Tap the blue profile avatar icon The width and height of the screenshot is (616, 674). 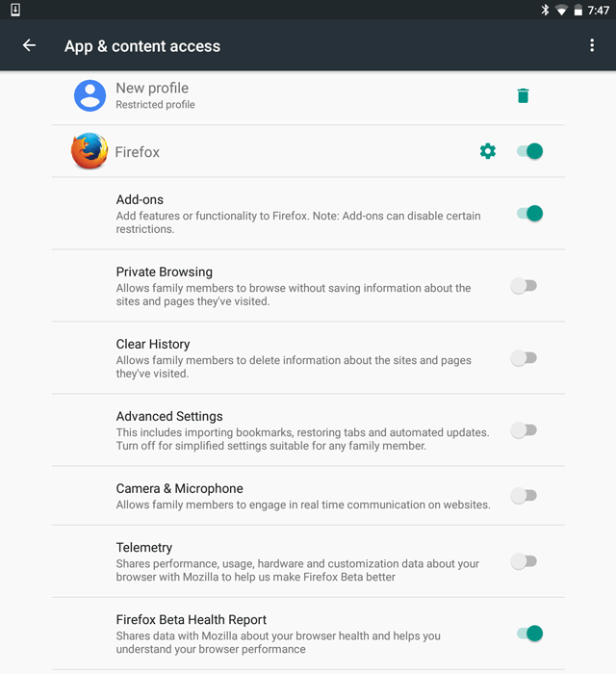90,95
